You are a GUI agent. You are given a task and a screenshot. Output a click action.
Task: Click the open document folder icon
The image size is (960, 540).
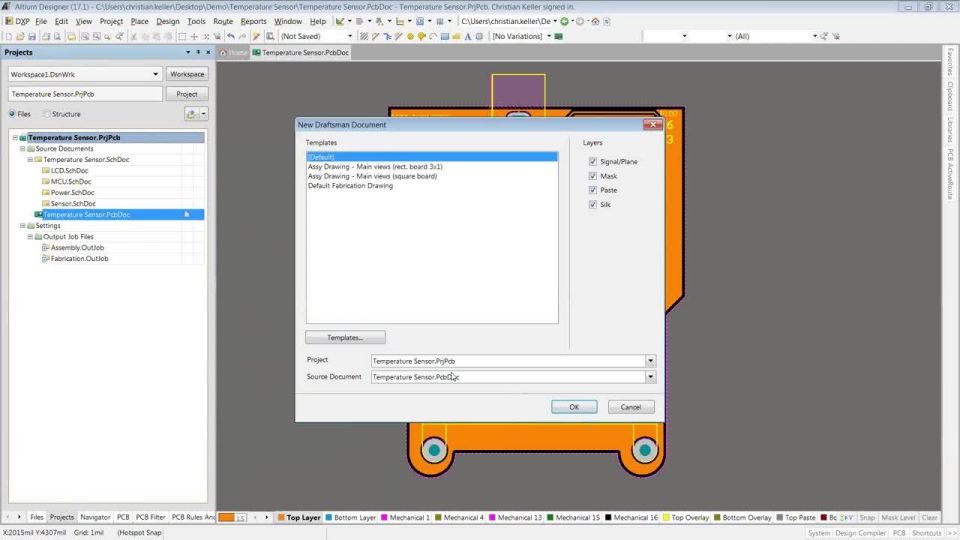coord(20,37)
